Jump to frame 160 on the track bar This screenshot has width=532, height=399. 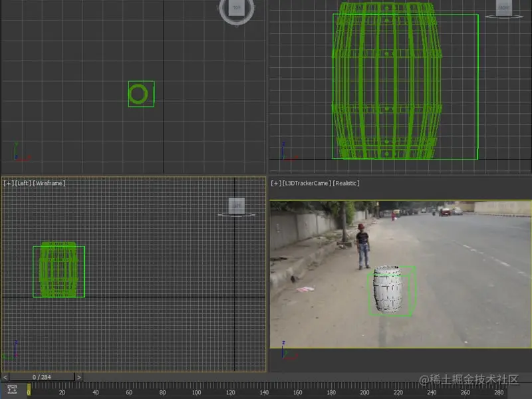pyautogui.click(x=297, y=392)
